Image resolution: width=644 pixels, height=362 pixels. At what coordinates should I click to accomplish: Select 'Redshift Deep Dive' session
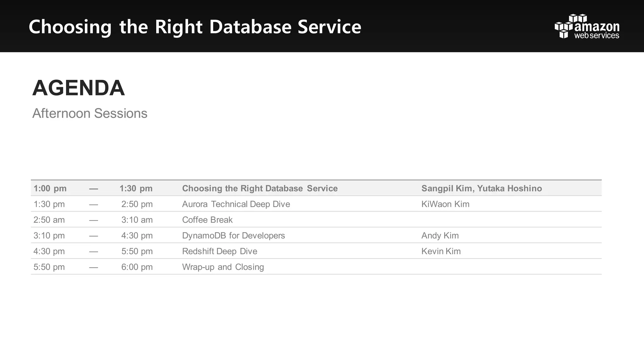point(219,251)
